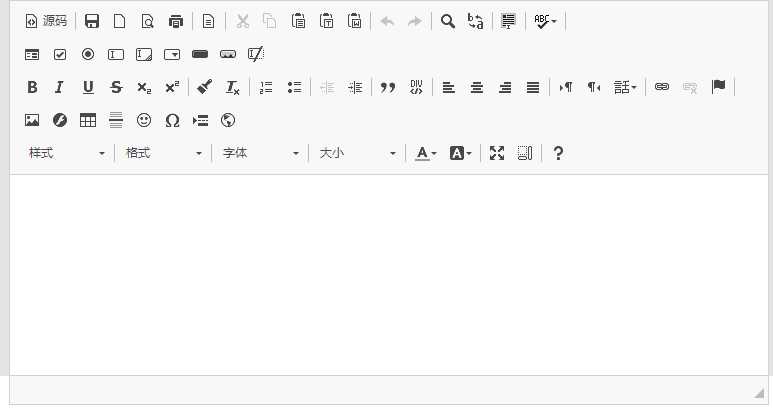Insert a table
The height and width of the screenshot is (417, 773).
pyautogui.click(x=88, y=120)
